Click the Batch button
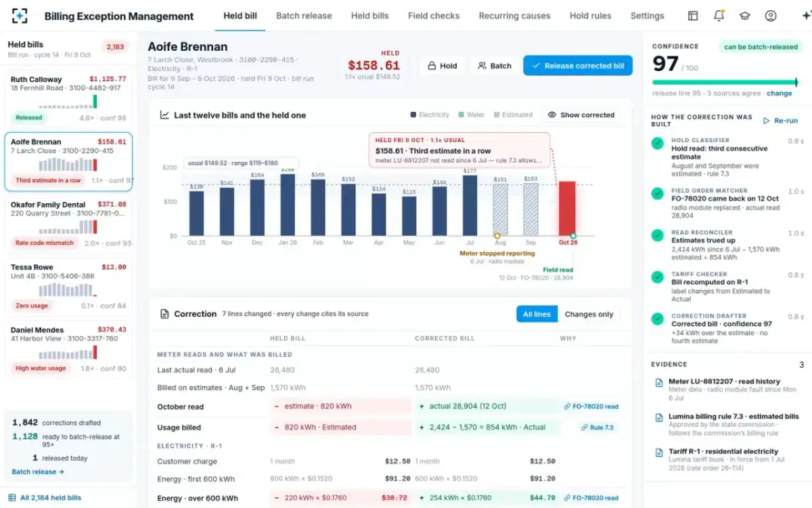812x508 pixels. pos(495,66)
